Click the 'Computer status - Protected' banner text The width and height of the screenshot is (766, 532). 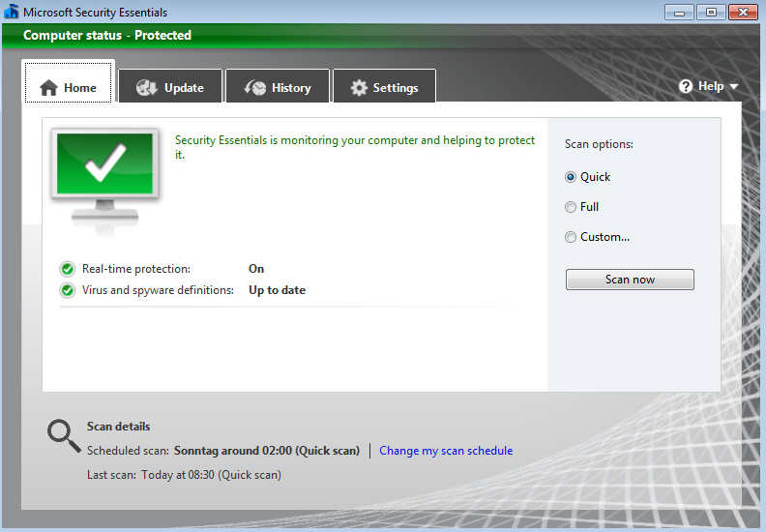(107, 35)
